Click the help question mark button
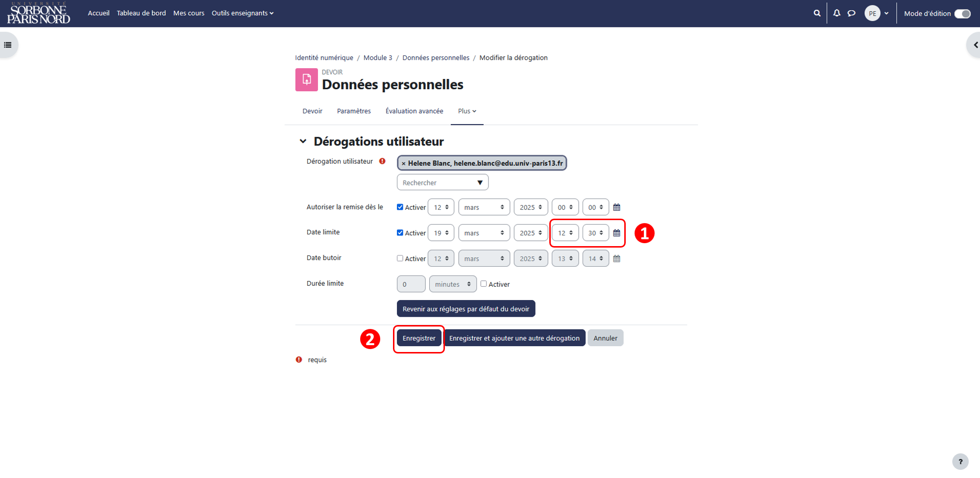980x478 pixels. tap(960, 461)
